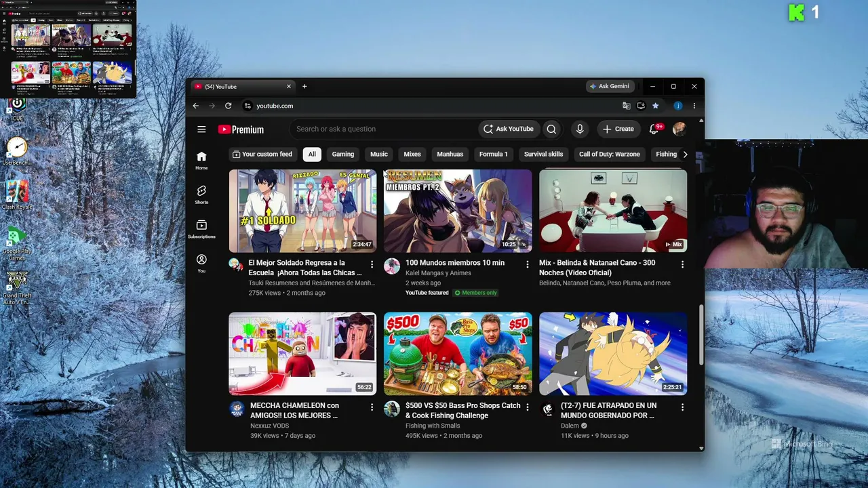Switch to the (54) YouTube browser tab
This screenshot has height=488, width=868.
click(242, 87)
